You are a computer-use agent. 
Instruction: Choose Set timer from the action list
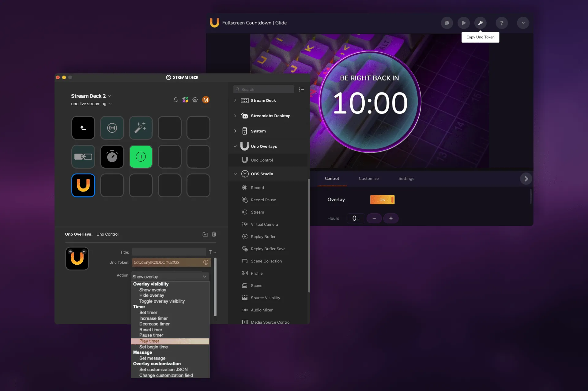point(170,313)
